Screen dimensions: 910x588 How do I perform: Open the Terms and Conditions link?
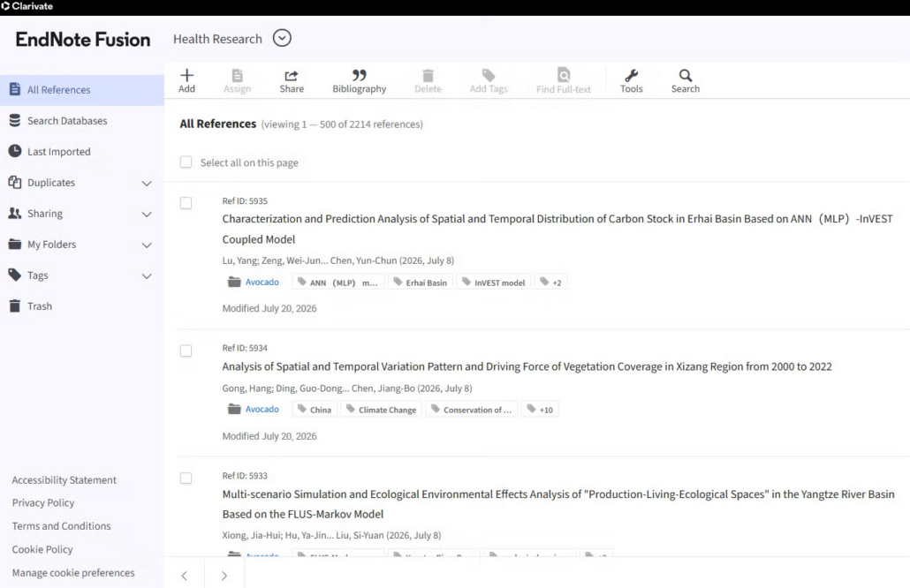pos(61,526)
